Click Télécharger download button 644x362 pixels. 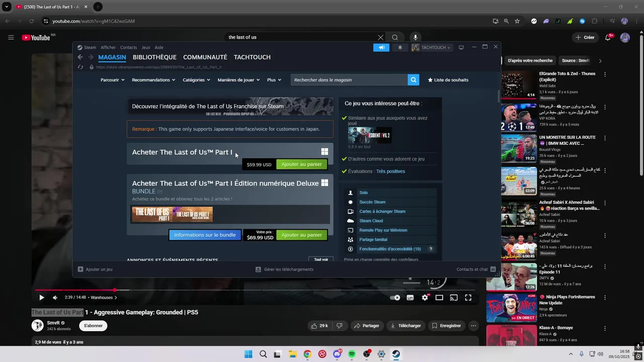tap(406, 326)
